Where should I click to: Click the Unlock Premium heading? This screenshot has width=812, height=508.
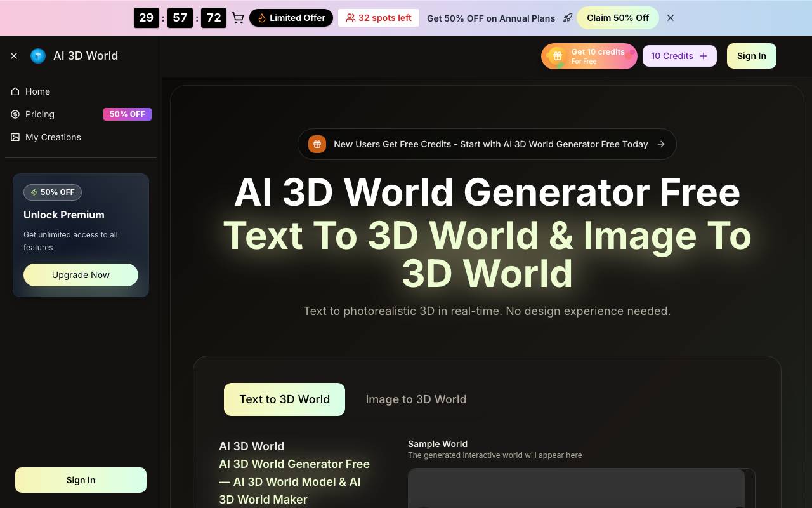[64, 215]
